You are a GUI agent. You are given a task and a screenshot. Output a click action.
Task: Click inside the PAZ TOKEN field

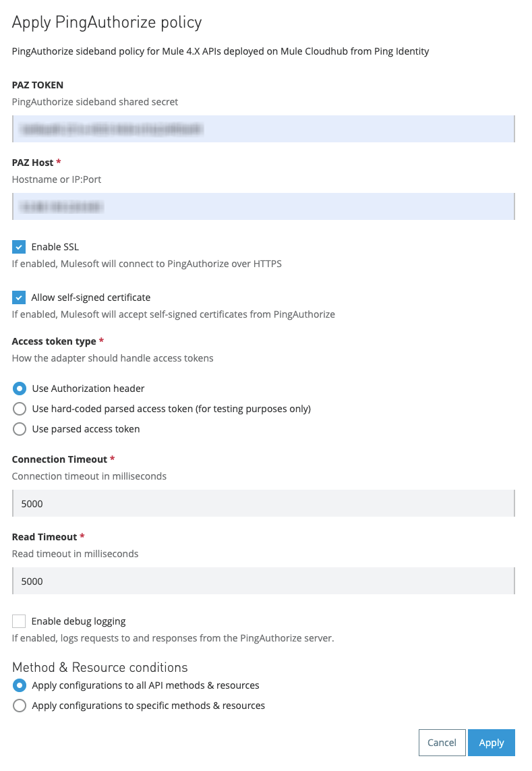(263, 129)
